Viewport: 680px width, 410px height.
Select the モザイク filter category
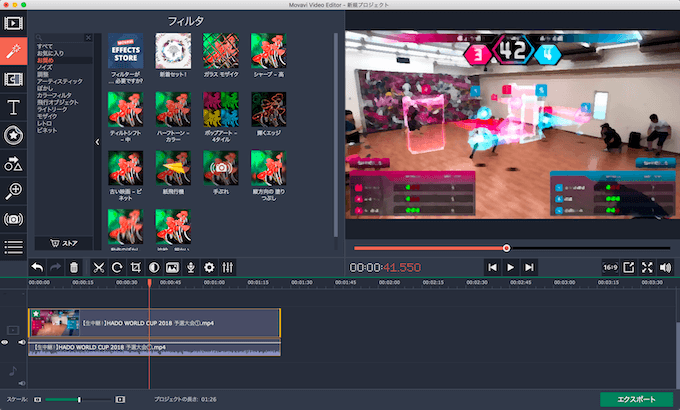coord(47,116)
